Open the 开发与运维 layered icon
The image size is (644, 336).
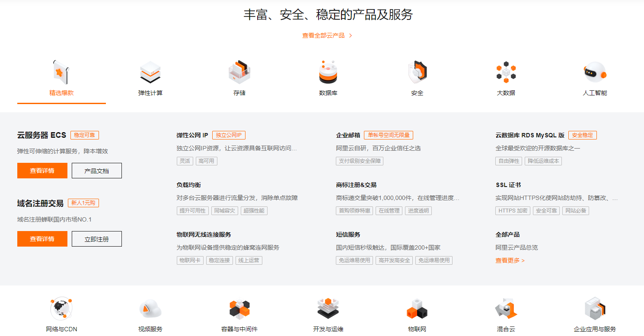pos(328,308)
